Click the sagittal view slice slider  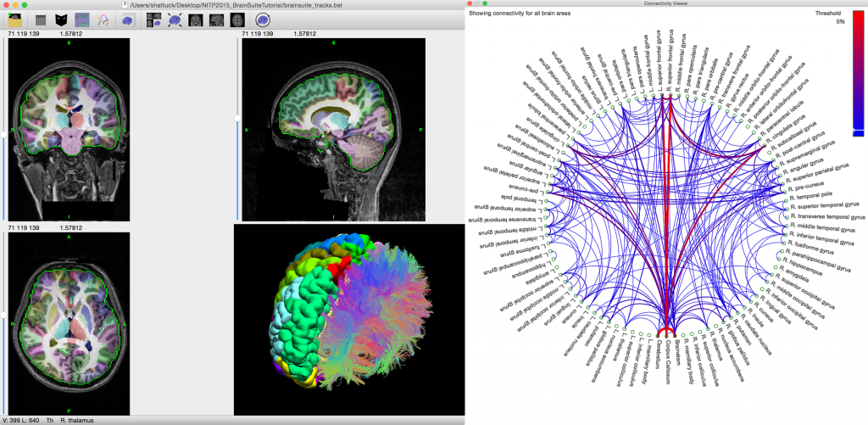[237, 119]
